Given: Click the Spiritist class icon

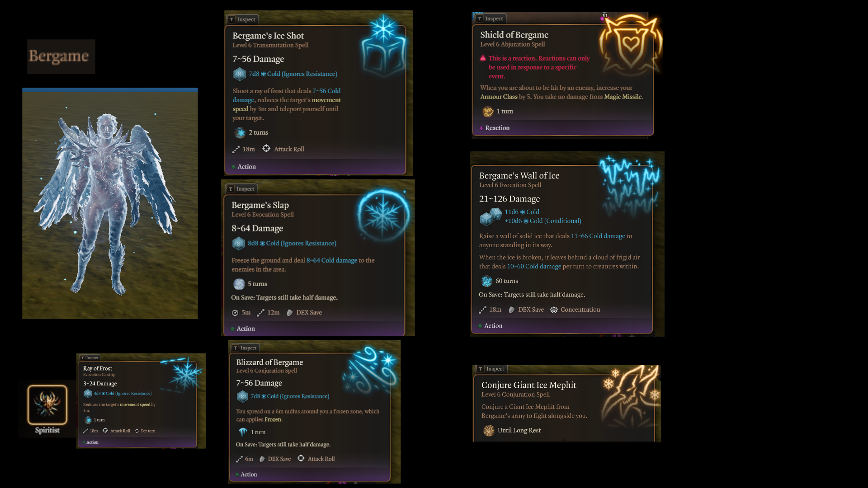Looking at the screenshot, I should coord(47,404).
